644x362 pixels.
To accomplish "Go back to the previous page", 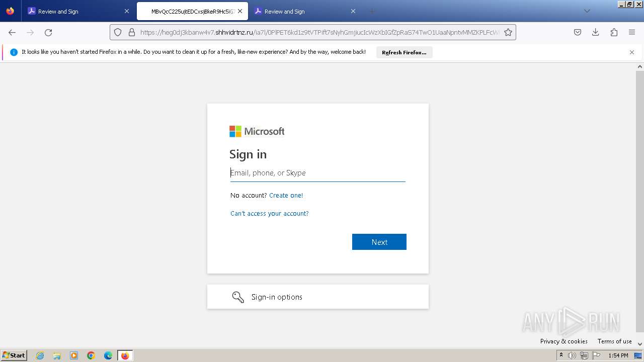I will coord(12,32).
